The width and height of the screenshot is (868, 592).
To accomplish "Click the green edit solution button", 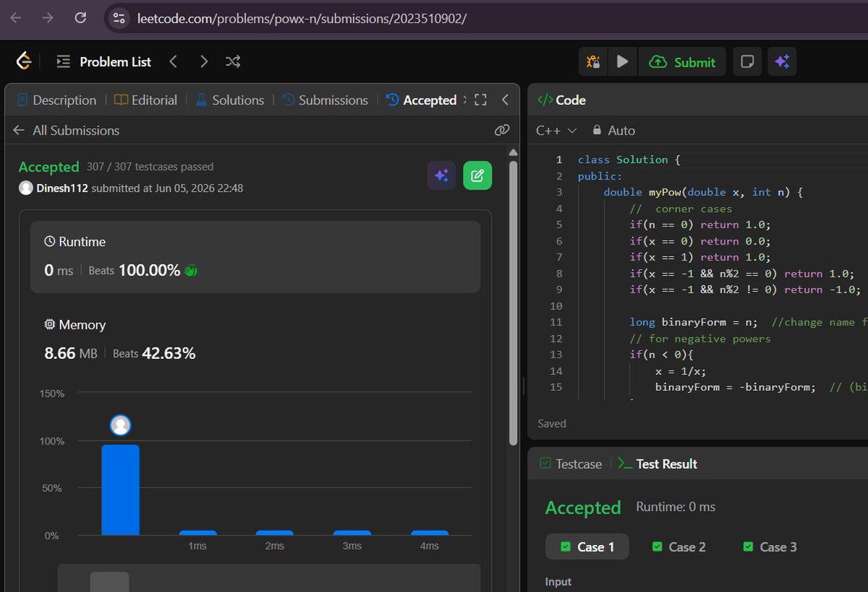I will 477,175.
